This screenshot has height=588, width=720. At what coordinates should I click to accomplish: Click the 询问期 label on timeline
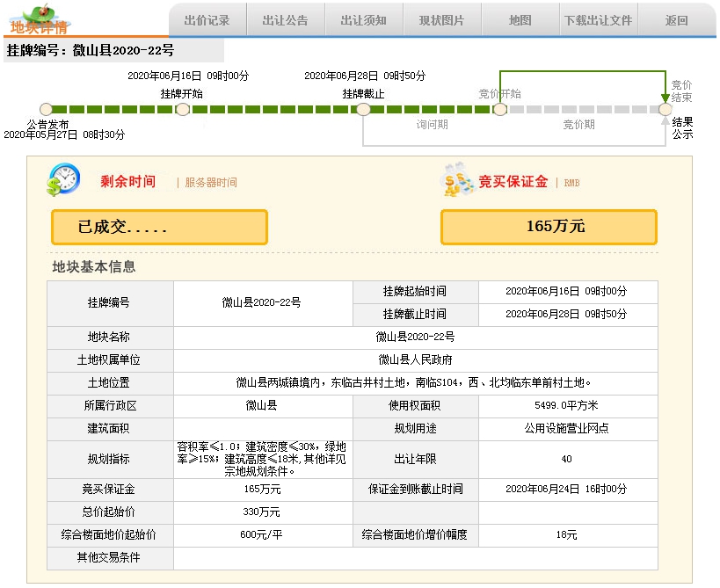pos(433,125)
